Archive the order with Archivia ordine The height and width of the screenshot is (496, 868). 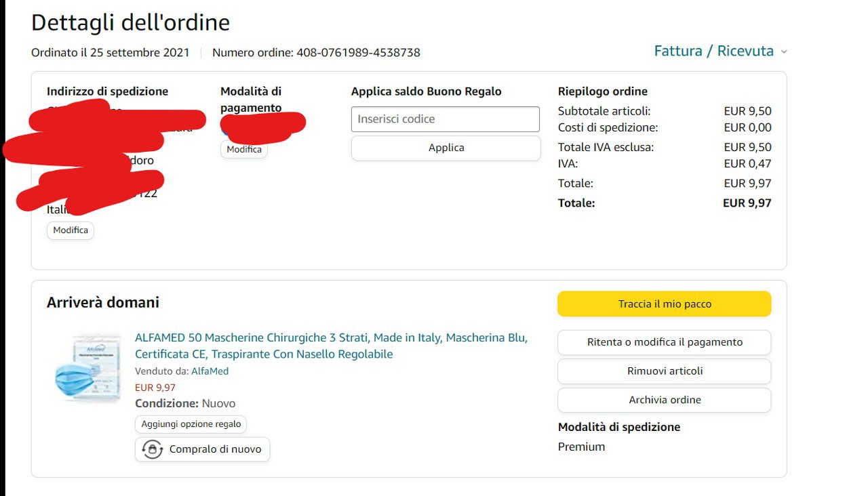664,400
